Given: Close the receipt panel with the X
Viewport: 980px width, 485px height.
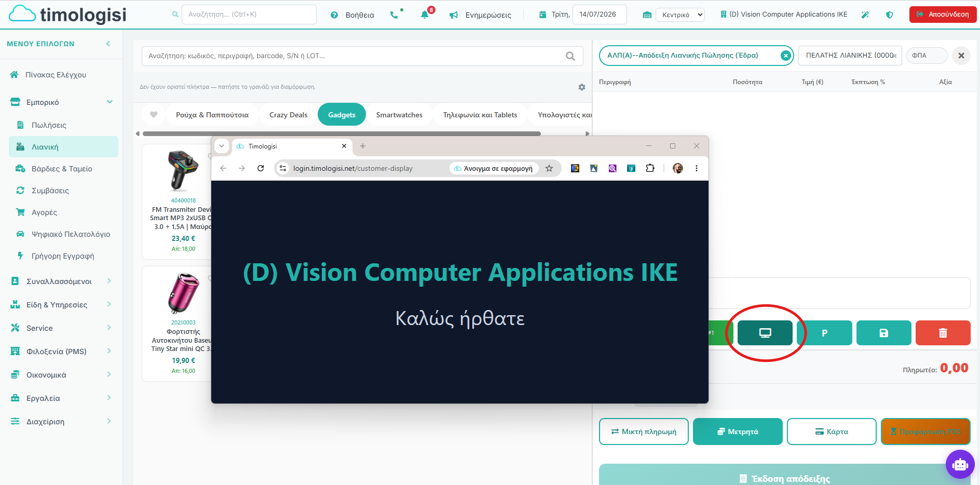Looking at the screenshot, I should click(961, 56).
